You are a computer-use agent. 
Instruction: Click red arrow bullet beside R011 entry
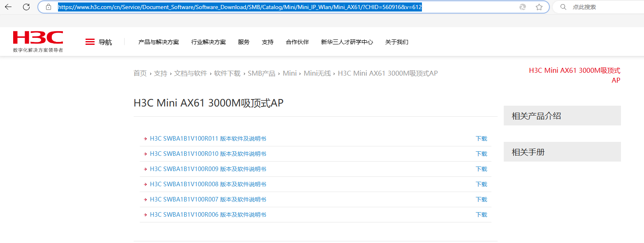(x=145, y=139)
